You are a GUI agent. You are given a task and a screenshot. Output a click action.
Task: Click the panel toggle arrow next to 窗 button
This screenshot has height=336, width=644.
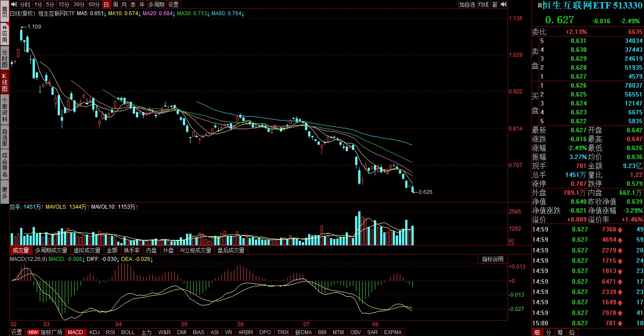[504, 4]
